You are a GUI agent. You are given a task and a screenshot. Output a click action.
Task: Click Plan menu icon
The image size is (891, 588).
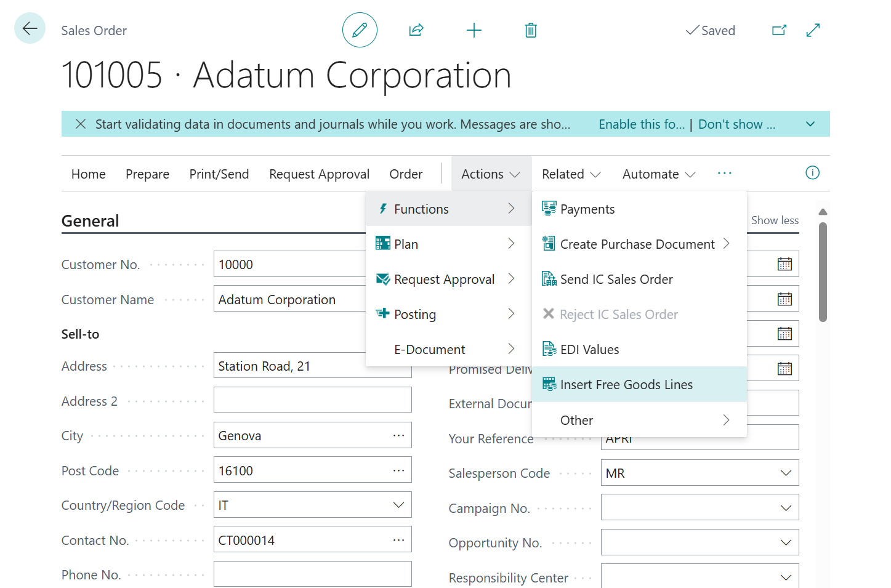click(x=383, y=244)
